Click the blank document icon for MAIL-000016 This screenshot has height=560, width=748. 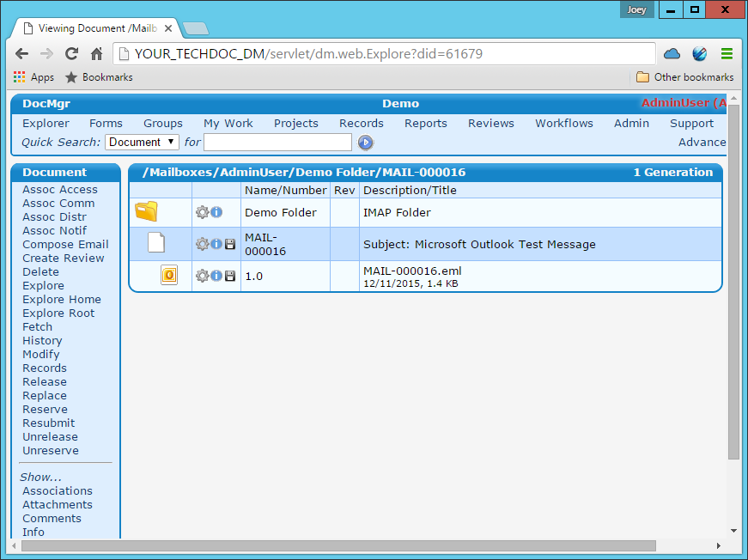coord(156,242)
